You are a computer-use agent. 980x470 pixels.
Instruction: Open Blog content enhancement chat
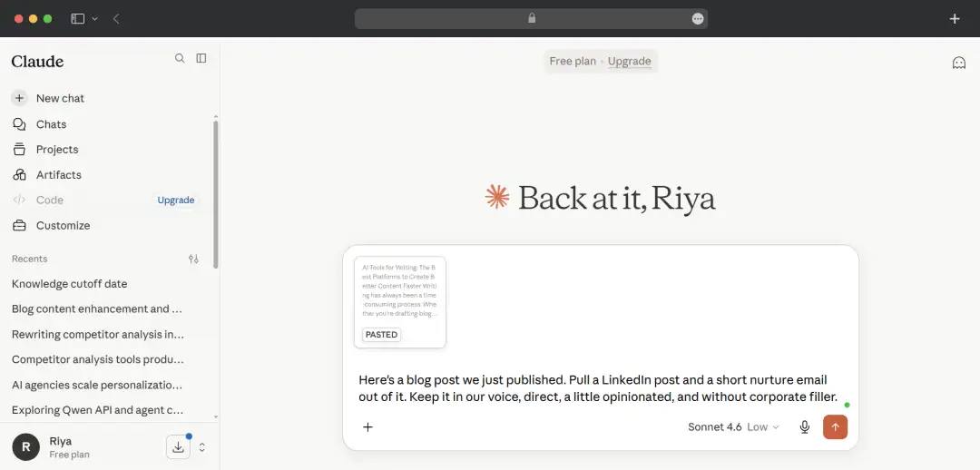97,308
